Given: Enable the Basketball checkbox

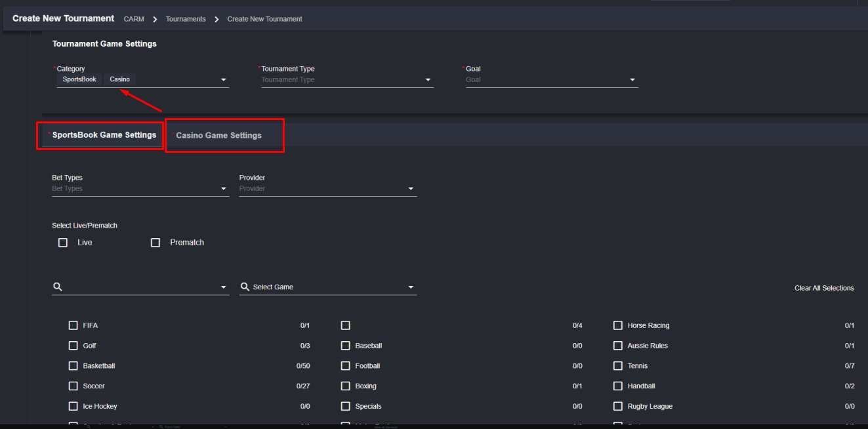Looking at the screenshot, I should (73, 366).
